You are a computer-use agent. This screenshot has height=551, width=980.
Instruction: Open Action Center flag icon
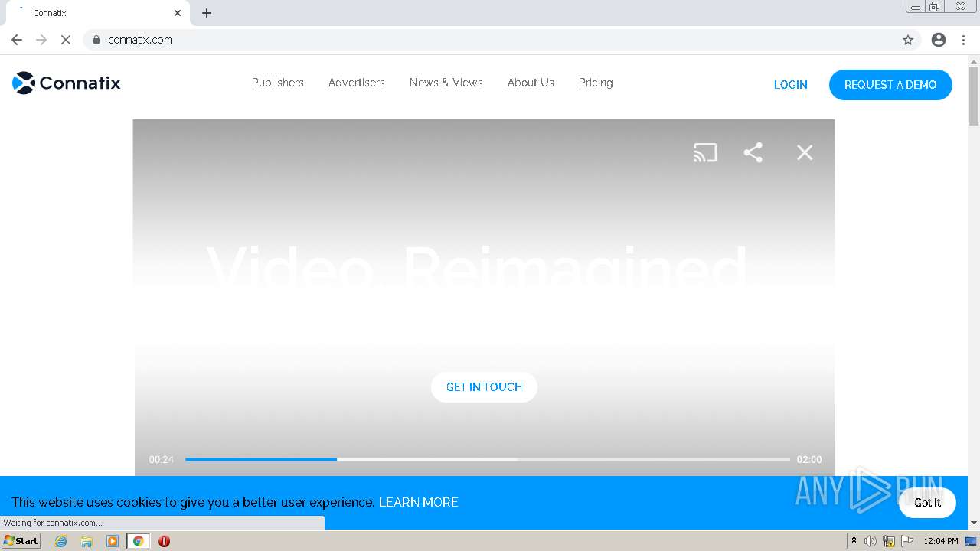[x=907, y=541]
